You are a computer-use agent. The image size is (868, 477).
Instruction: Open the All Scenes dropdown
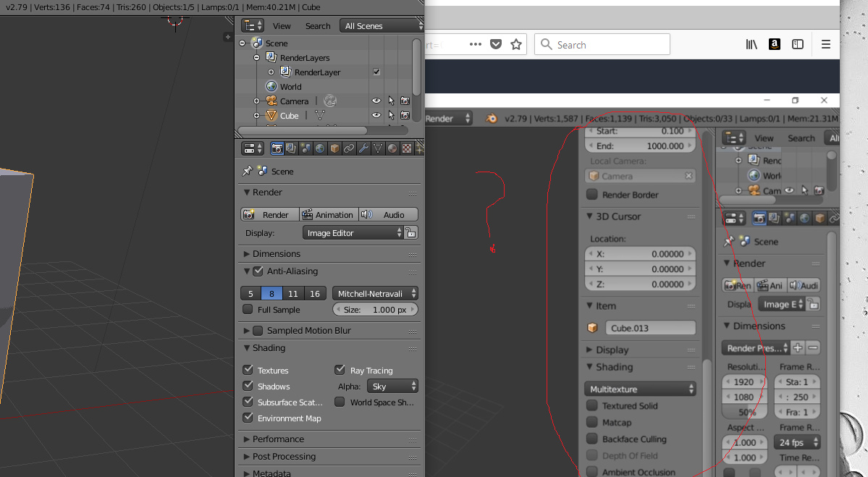(x=382, y=25)
